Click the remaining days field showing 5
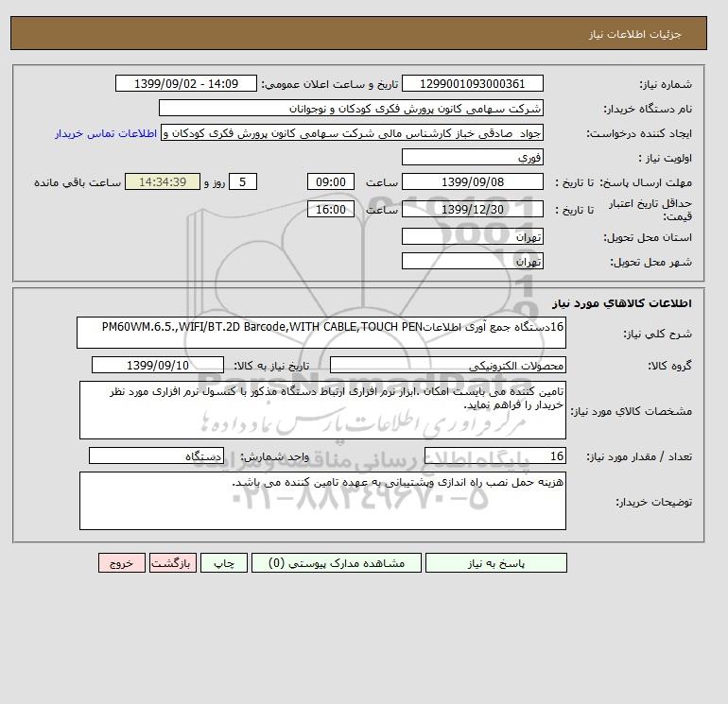The height and width of the screenshot is (704, 728). (x=242, y=182)
